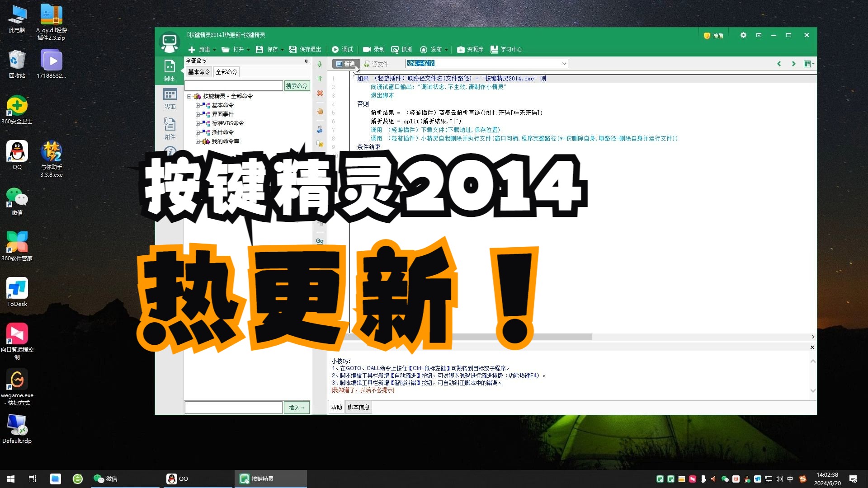Open the Windows Start menu
The width and height of the screenshot is (868, 488).
[11, 479]
